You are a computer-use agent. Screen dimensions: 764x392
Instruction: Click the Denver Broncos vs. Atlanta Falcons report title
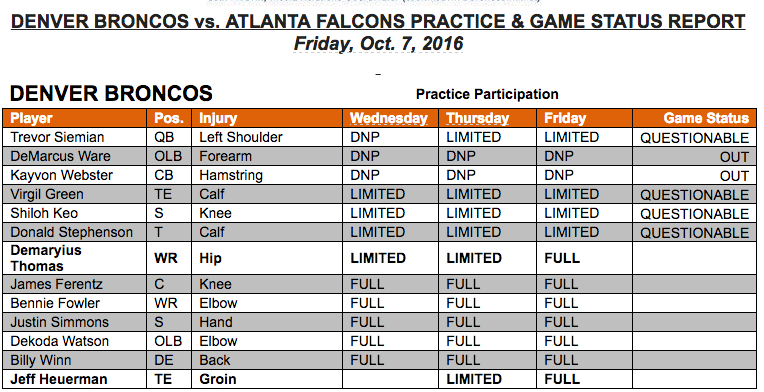[378, 21]
